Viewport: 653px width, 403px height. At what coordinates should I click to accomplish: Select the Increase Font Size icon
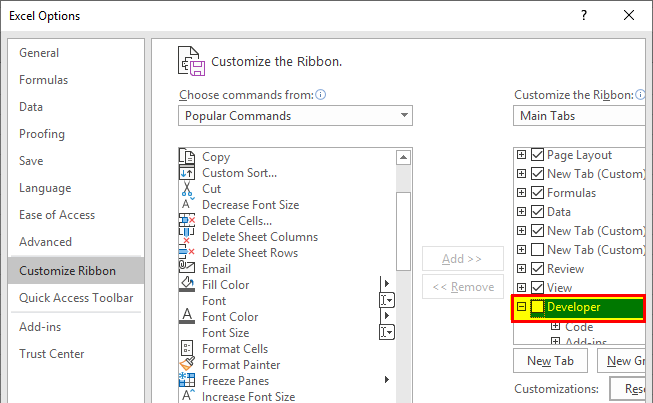187,395
